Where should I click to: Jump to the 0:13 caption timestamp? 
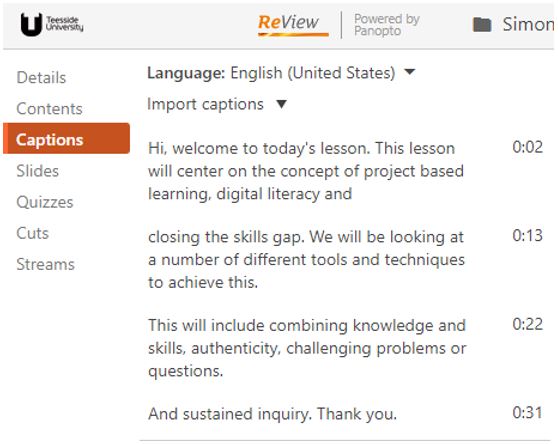527,235
